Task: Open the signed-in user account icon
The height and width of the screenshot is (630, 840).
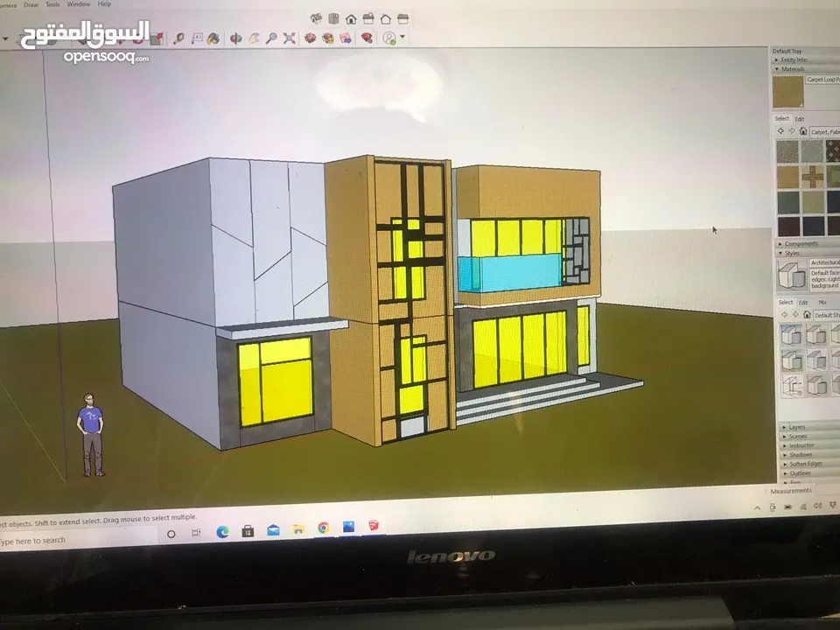Action: [389, 38]
